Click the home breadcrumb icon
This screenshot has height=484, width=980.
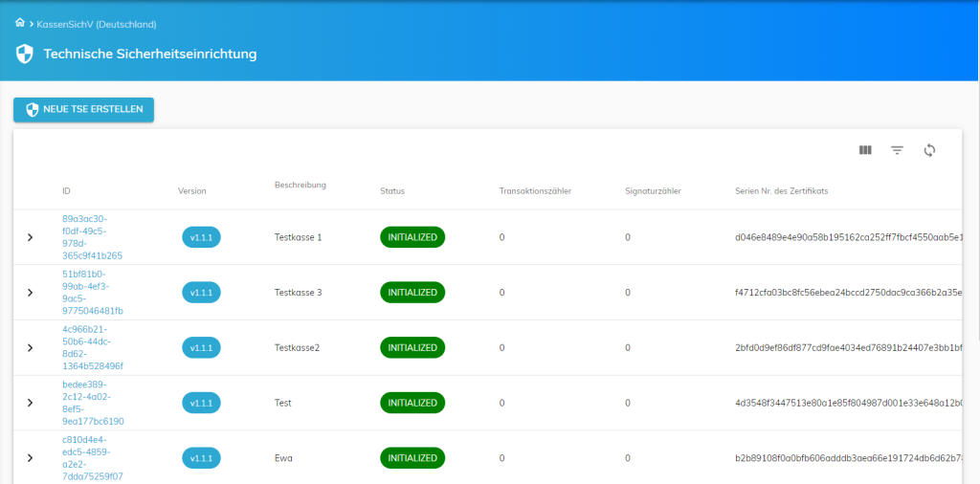point(19,23)
